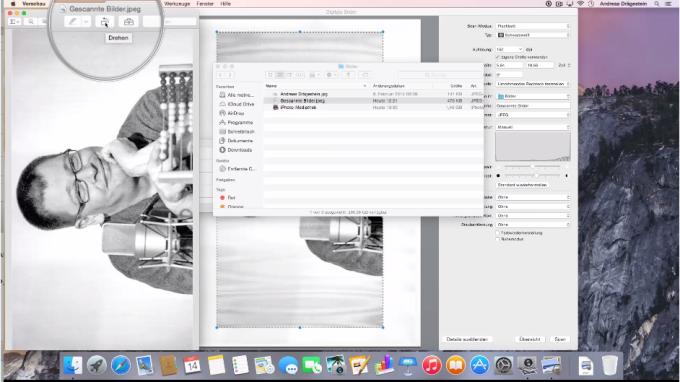Image resolution: width=680 pixels, height=382 pixels.
Task: Sort Finder list by Name column
Action: [316, 86]
